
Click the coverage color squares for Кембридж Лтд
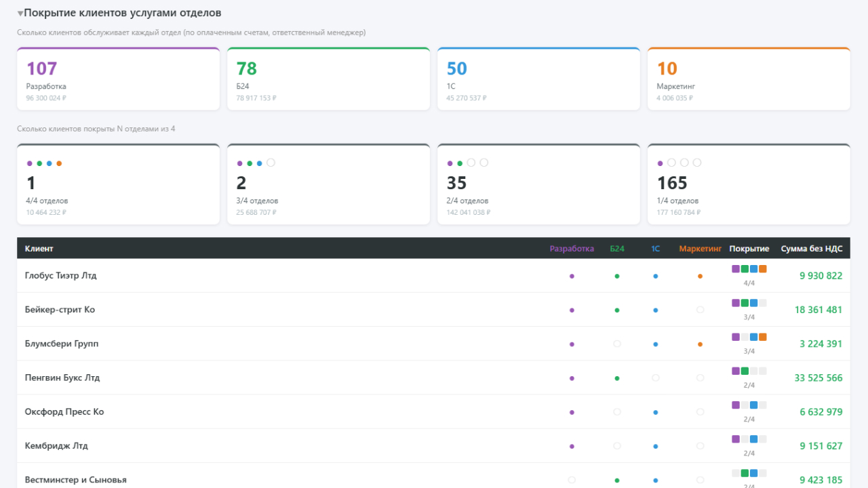(749, 439)
